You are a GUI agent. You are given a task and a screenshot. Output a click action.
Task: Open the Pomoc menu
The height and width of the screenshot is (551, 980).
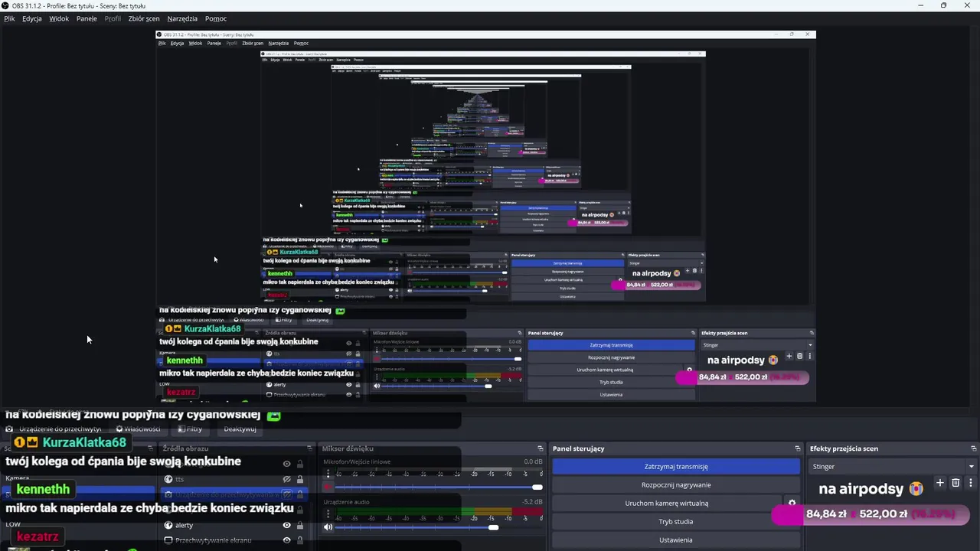coord(216,18)
